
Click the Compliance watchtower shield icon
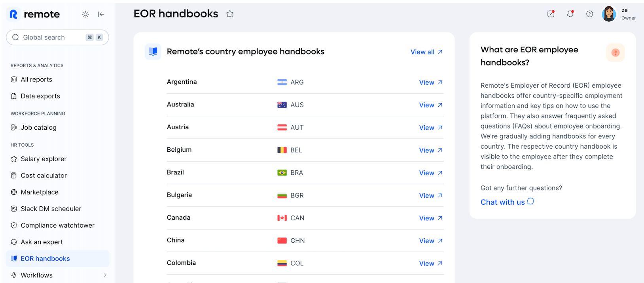pos(14,225)
